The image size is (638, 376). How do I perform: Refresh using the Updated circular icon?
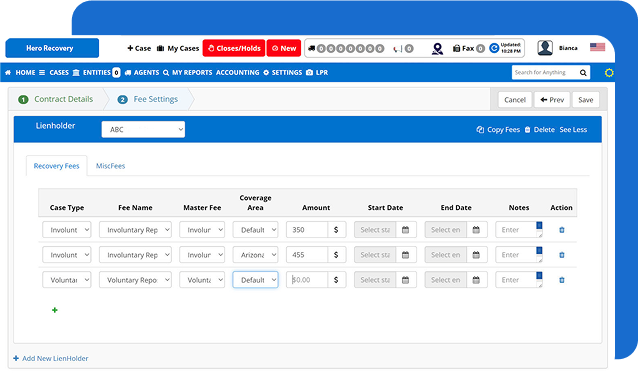pyautogui.click(x=494, y=48)
